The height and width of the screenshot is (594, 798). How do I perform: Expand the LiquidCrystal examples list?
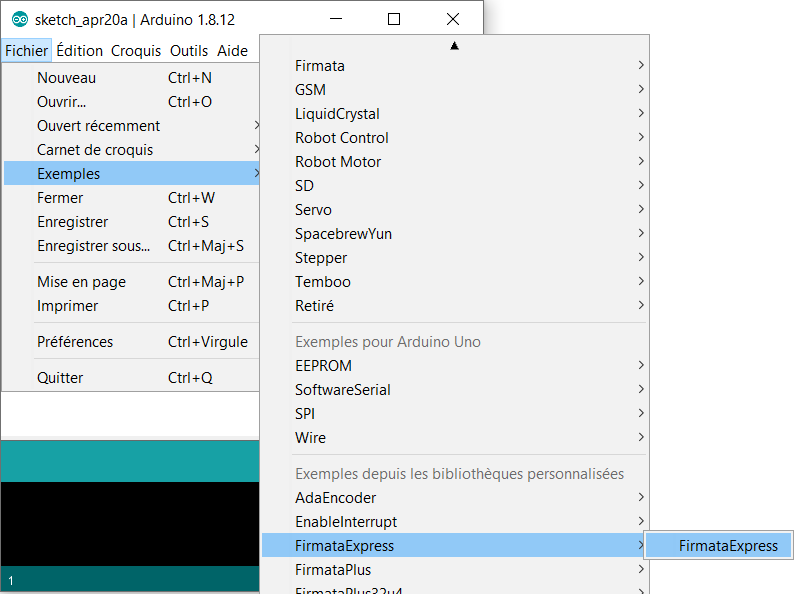click(337, 114)
